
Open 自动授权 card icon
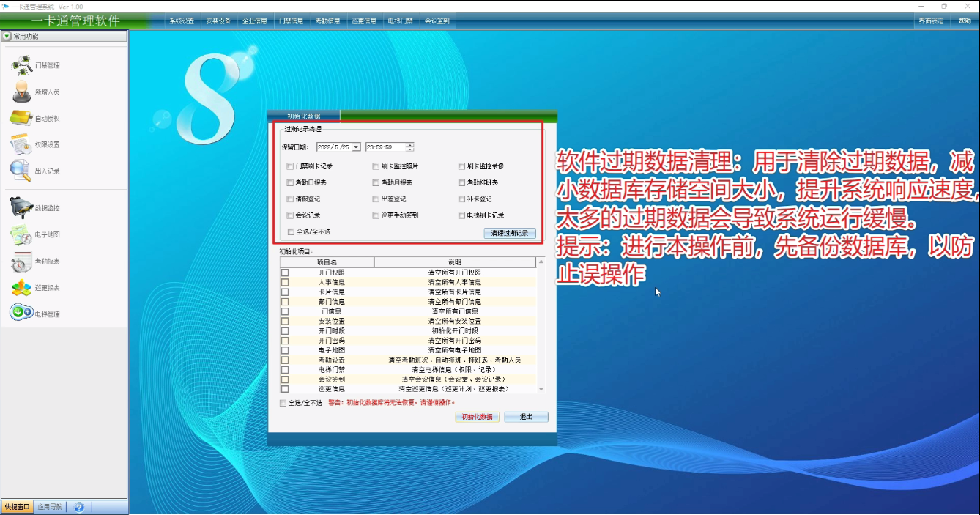pos(21,119)
